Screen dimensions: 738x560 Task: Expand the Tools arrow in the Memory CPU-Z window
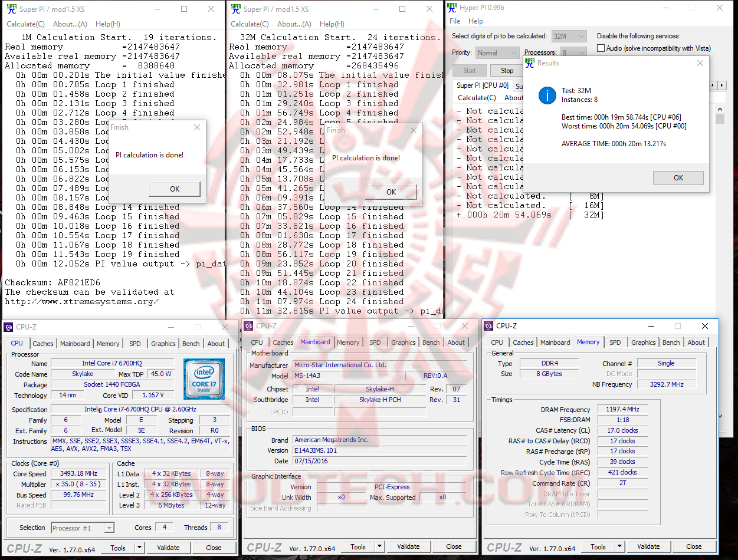pyautogui.click(x=619, y=546)
